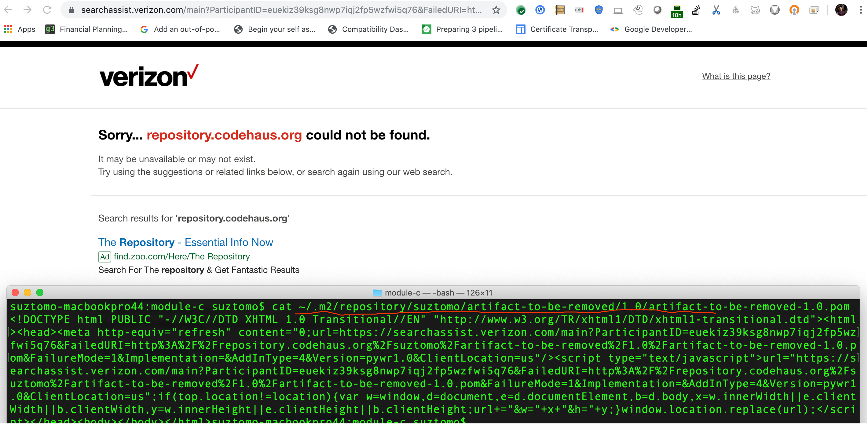Screen dimensions: 868x424
Task: Open The Repository ad link
Action: (x=186, y=242)
